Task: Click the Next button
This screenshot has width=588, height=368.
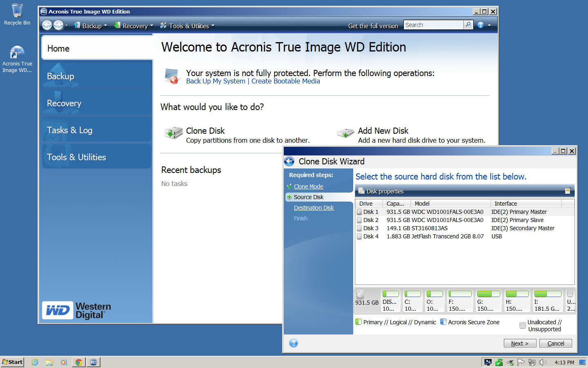Action: 520,343
